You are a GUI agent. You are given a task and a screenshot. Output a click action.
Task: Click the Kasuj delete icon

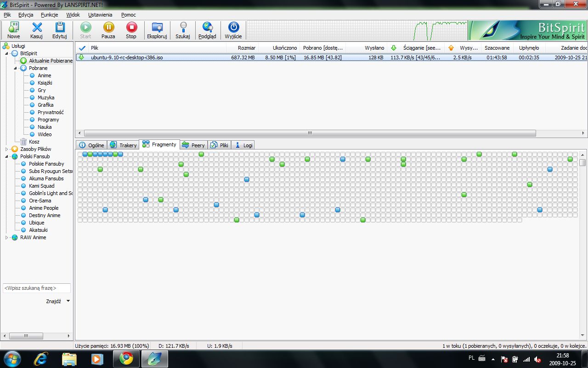[x=37, y=28]
